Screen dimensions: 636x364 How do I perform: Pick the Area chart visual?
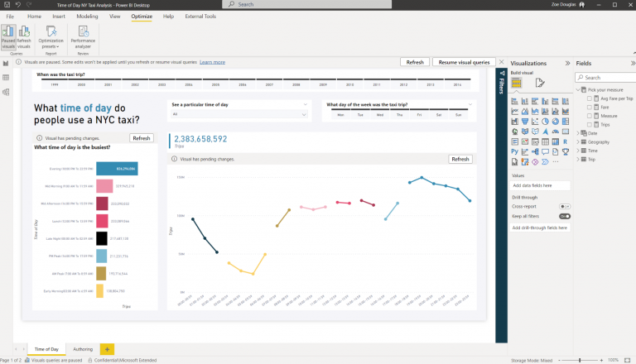point(525,111)
